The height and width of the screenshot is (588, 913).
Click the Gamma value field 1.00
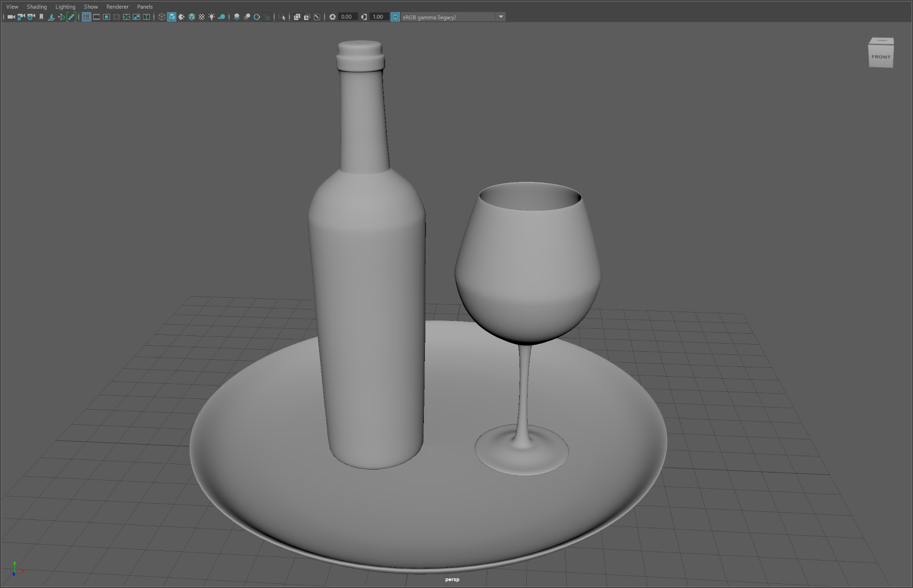pyautogui.click(x=380, y=17)
